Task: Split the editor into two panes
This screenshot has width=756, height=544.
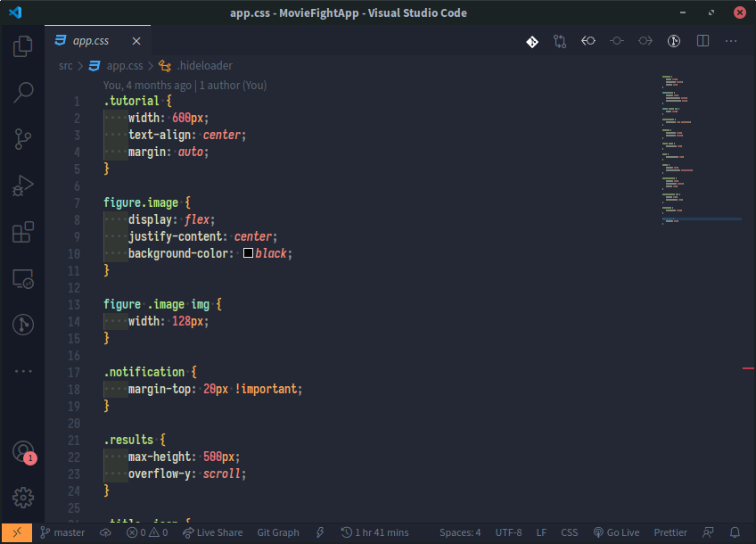Action: tap(702, 41)
